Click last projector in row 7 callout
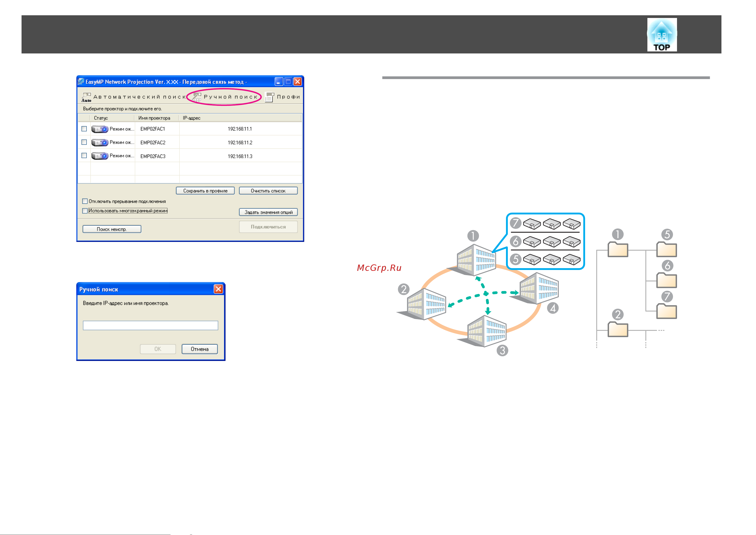Image resolution: width=756 pixels, height=535 pixels. (572, 224)
